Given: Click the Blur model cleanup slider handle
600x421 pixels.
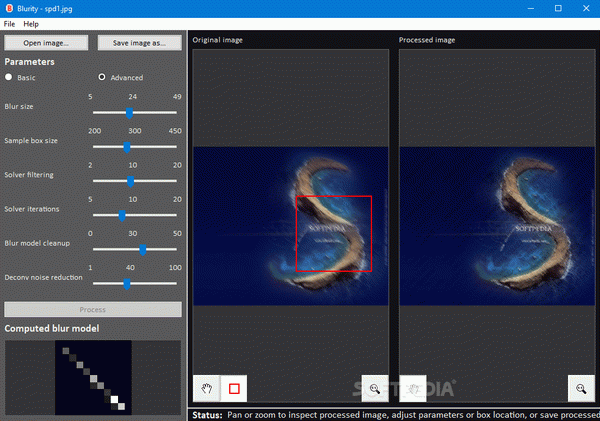Looking at the screenshot, I should point(143,250).
